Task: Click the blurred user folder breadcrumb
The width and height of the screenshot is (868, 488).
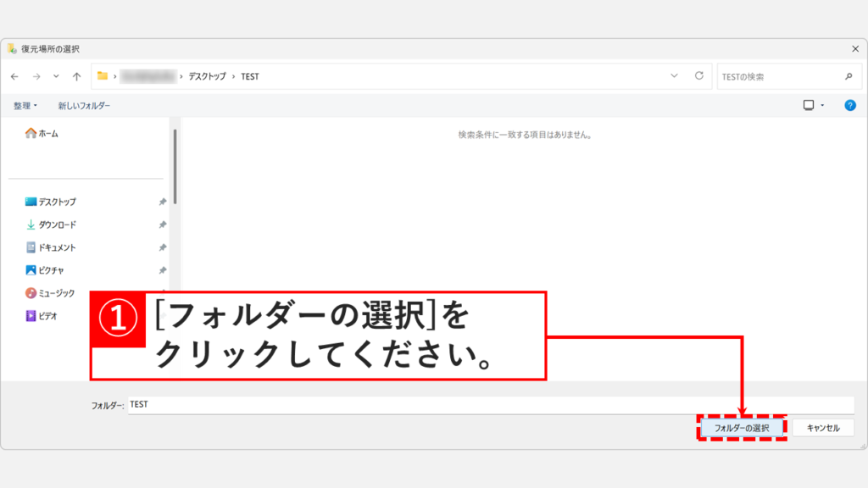Action: point(147,76)
